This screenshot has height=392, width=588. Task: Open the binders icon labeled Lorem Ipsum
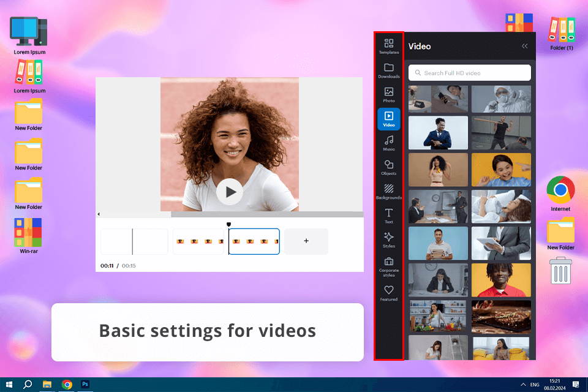pyautogui.click(x=29, y=76)
